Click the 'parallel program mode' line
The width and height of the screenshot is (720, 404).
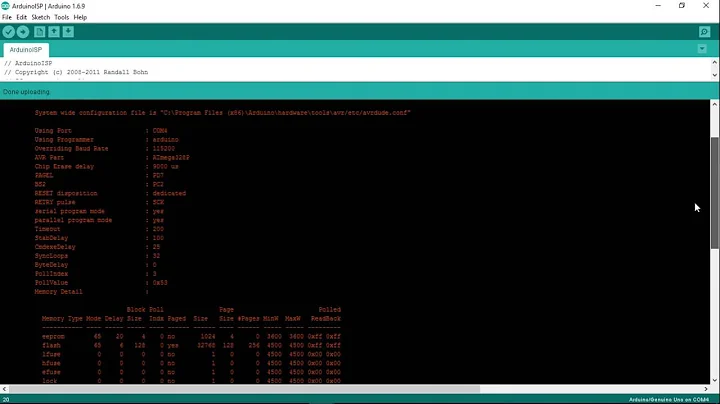(x=99, y=220)
